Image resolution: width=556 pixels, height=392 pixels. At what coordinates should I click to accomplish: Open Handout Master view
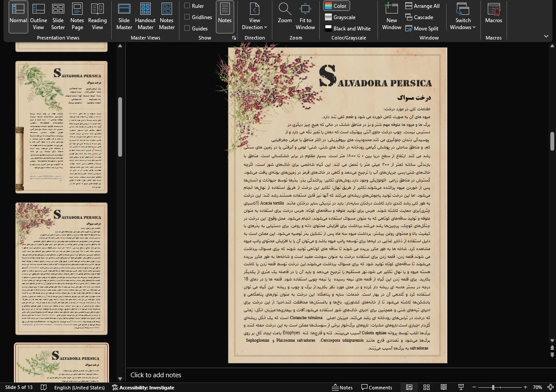pos(145,17)
